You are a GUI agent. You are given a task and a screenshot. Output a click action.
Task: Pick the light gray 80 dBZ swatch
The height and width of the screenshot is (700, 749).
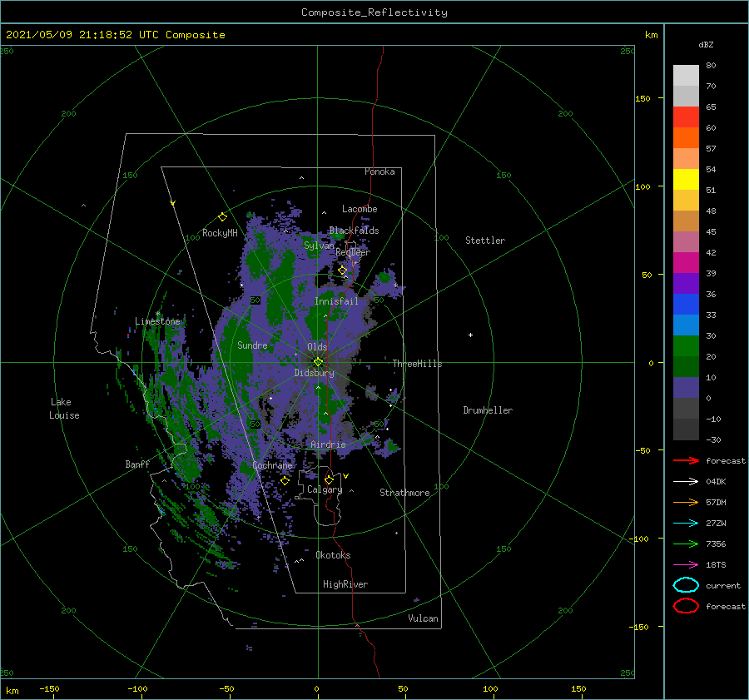pyautogui.click(x=686, y=76)
